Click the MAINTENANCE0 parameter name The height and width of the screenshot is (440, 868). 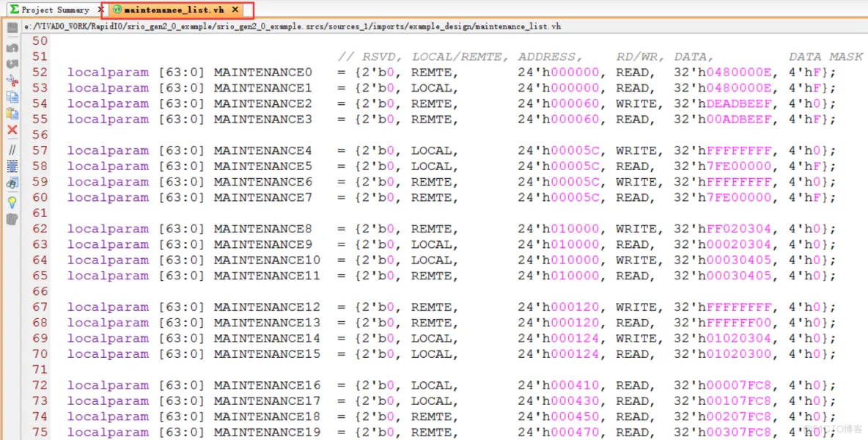tap(263, 73)
